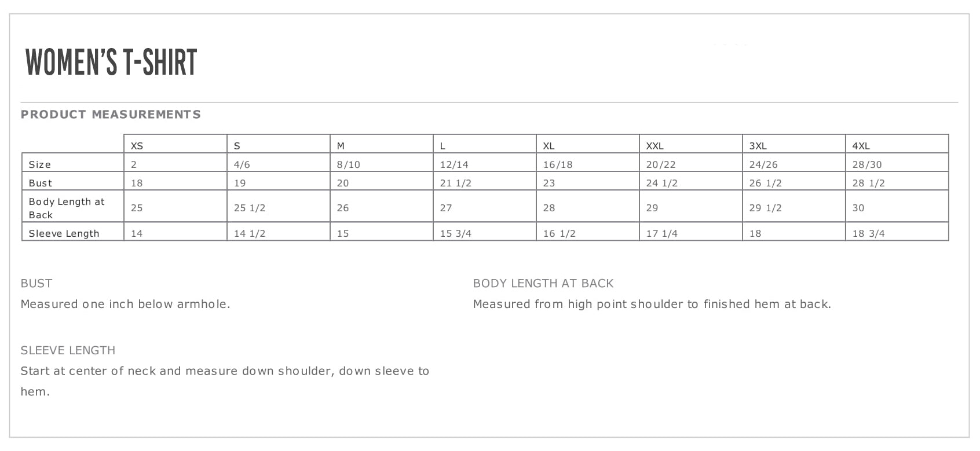The height and width of the screenshot is (451, 980).
Task: Click the BODY LENGTH AT BACK description heading
Action: coord(543,283)
